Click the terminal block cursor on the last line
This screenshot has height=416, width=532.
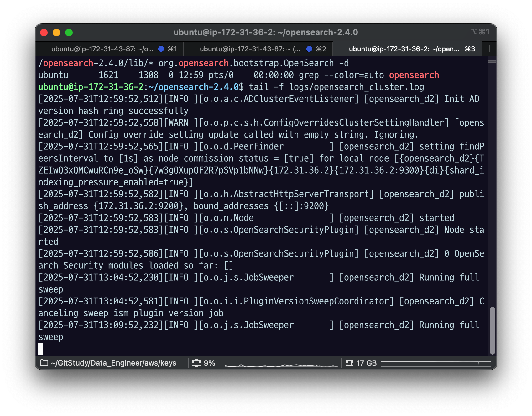[41, 349]
